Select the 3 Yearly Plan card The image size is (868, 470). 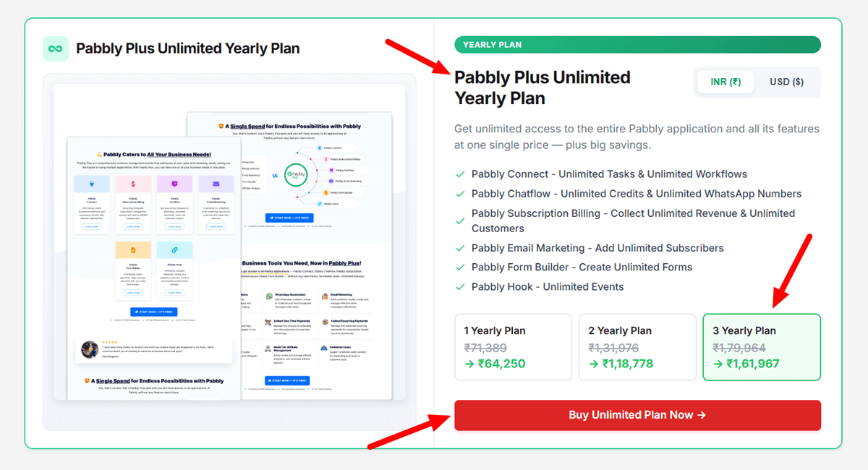pyautogui.click(x=762, y=347)
